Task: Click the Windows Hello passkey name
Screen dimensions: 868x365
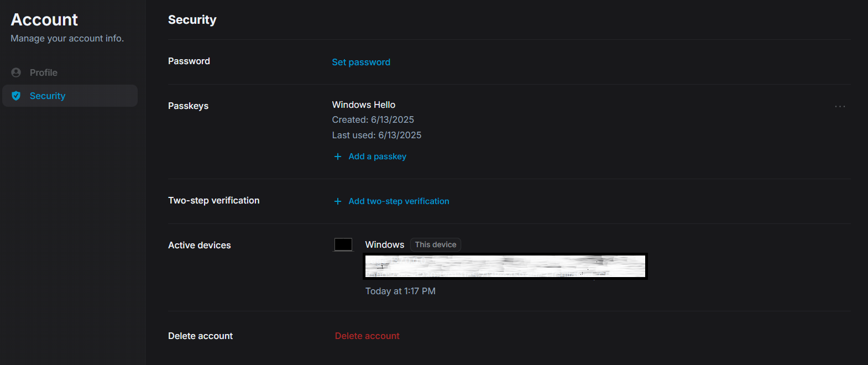Action: [364, 105]
